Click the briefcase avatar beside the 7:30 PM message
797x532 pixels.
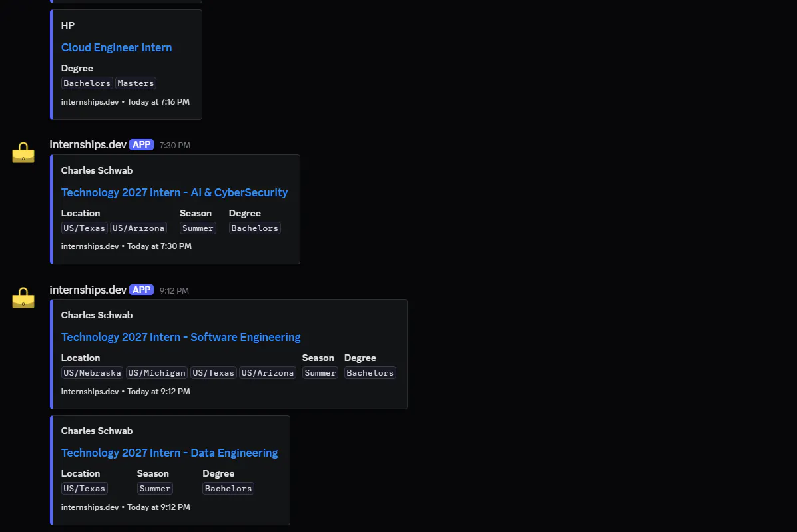[23, 152]
